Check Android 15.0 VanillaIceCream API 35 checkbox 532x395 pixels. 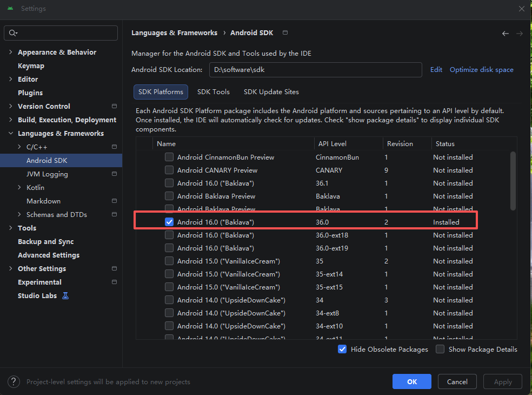click(x=169, y=261)
